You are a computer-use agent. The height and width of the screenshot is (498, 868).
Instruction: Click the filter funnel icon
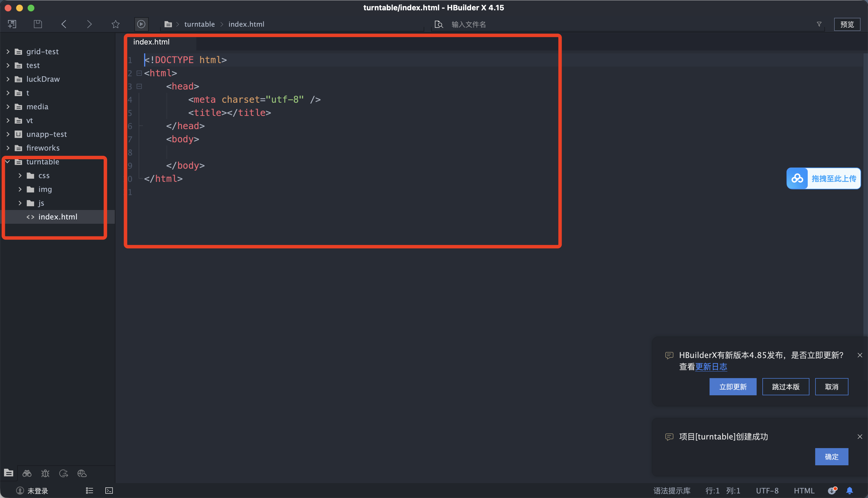[819, 24]
